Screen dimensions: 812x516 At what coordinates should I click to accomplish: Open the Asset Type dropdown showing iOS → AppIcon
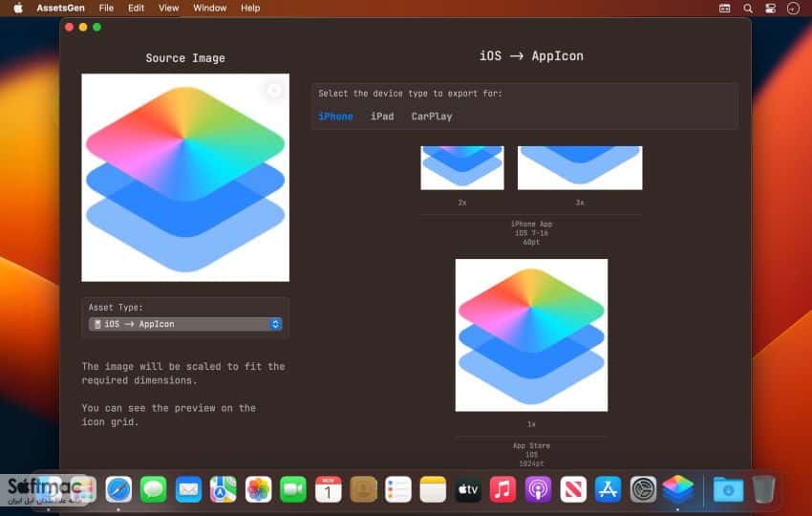tap(185, 324)
